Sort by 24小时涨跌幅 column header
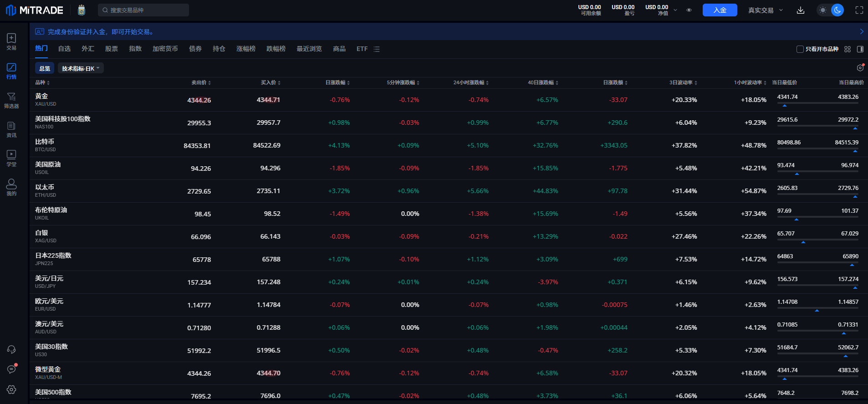 pos(471,82)
